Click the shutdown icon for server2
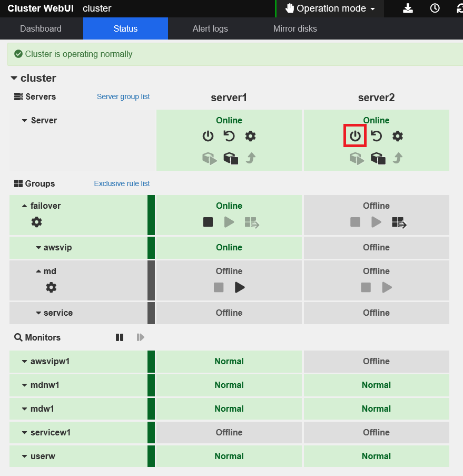 (x=355, y=137)
